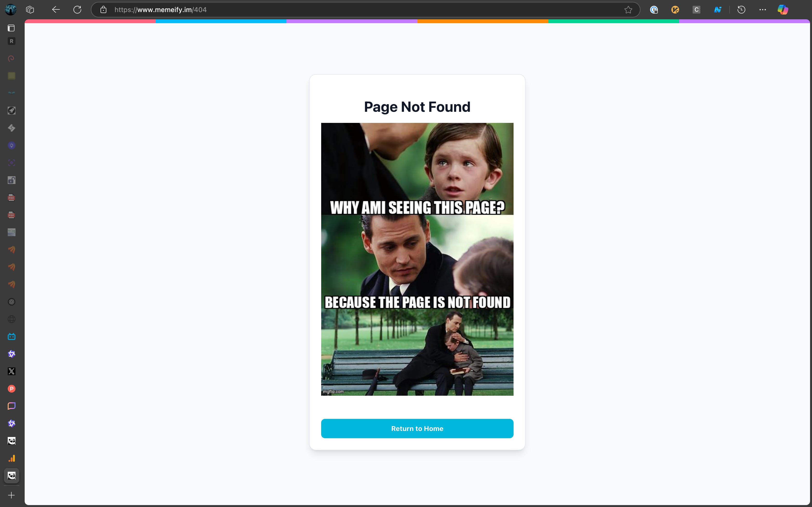
Task: Open the Copilot icon in the toolbar
Action: click(783, 10)
